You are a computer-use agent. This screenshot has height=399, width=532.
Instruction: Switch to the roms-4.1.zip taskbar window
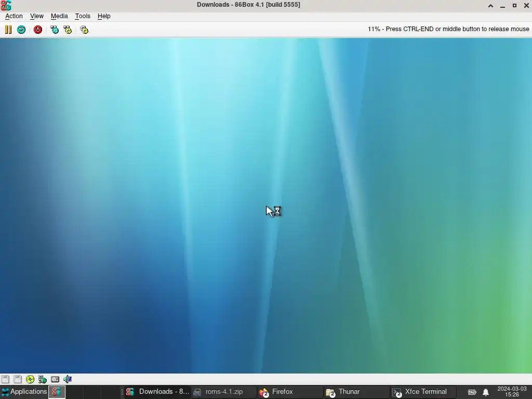point(223,392)
